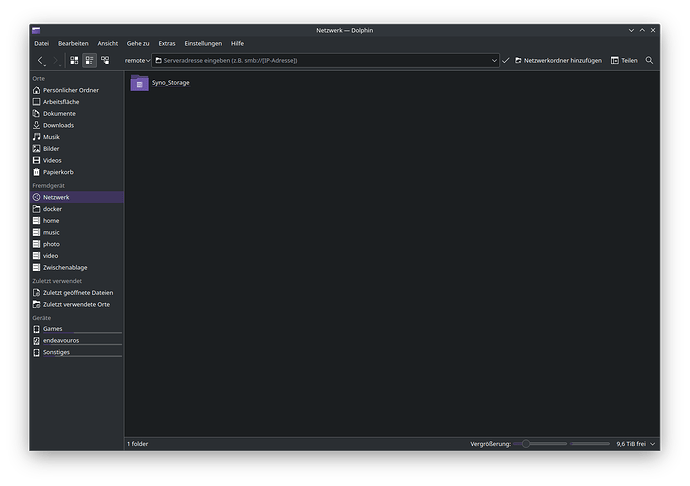Close the Dolphin window
690x486 pixels.
pyautogui.click(x=653, y=30)
